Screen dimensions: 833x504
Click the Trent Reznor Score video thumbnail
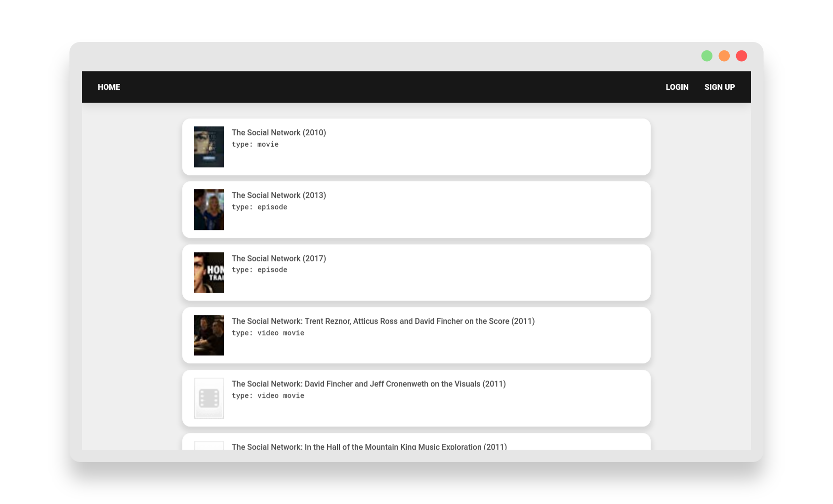pyautogui.click(x=209, y=335)
